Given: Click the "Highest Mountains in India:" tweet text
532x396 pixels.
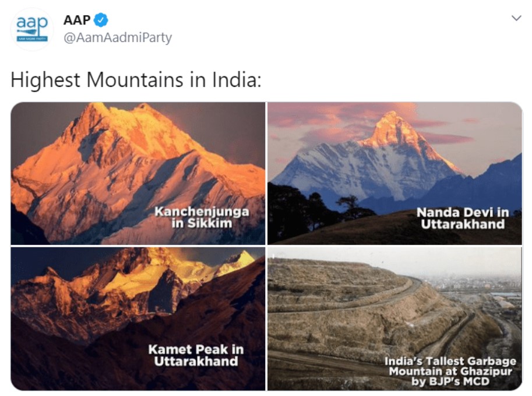Looking at the screenshot, I should pos(136,79).
